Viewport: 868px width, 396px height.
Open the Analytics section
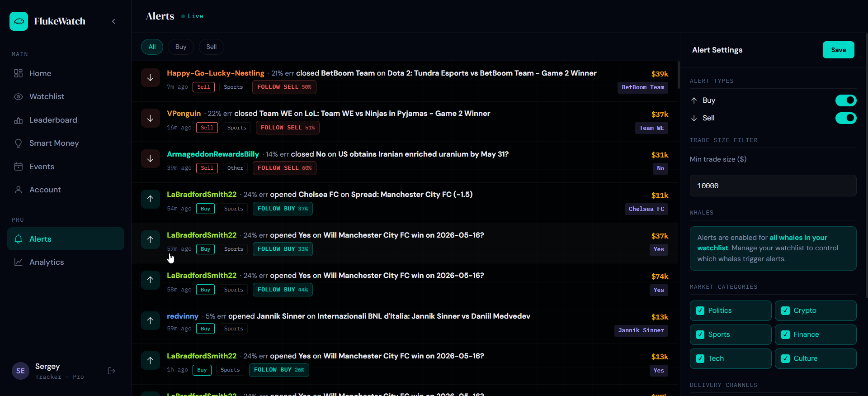66,262
